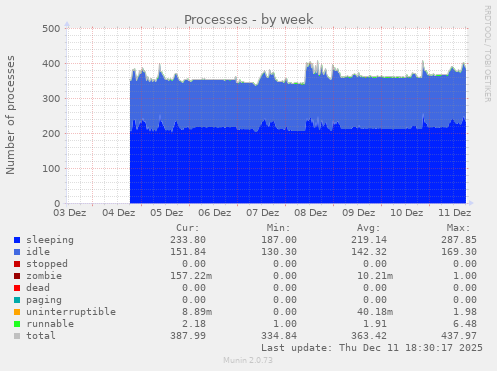This screenshot has height=371, width=497.
Task: Click sleeping maximum value 287.85
Action: click(x=459, y=240)
